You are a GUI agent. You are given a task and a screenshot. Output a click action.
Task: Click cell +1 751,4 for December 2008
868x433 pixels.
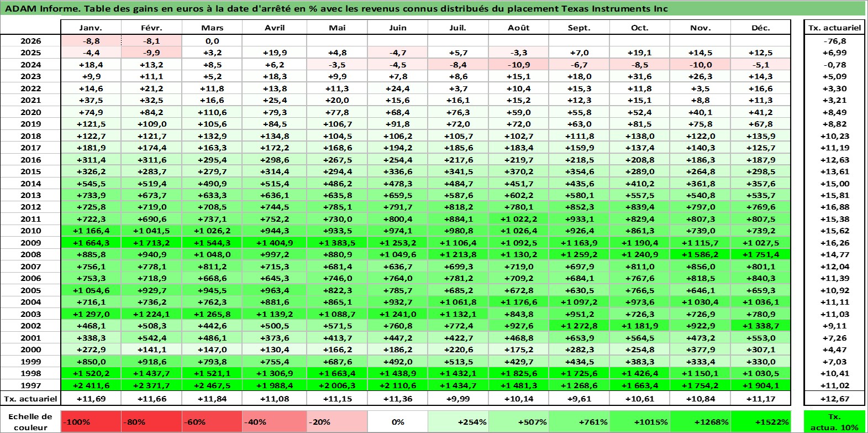point(760,254)
